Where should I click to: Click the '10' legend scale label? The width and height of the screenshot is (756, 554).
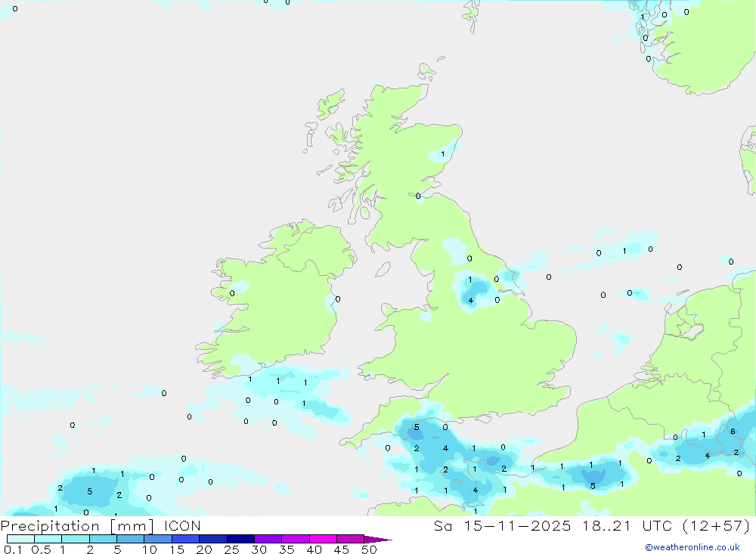[x=150, y=549]
